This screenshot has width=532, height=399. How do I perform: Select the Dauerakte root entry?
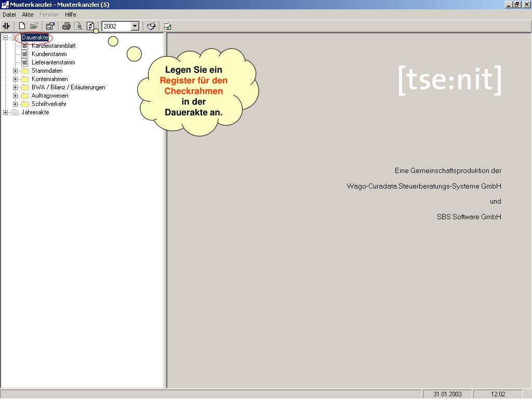click(x=35, y=37)
